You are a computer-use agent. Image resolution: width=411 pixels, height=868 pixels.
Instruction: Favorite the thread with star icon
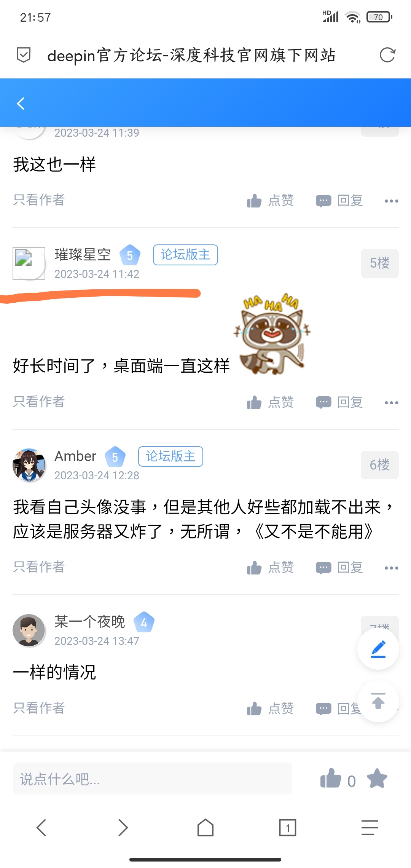pyautogui.click(x=377, y=779)
